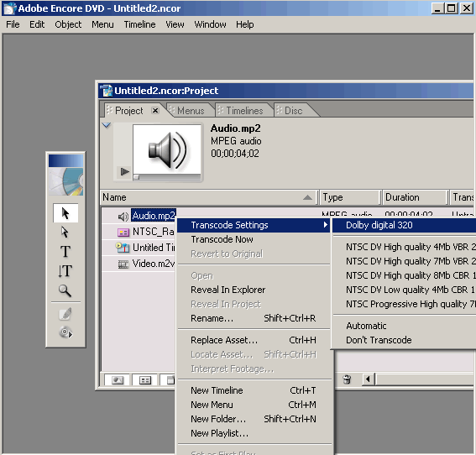Click the trash delete icon in Project panel
Screen dimensions: 476x455
tap(347, 379)
